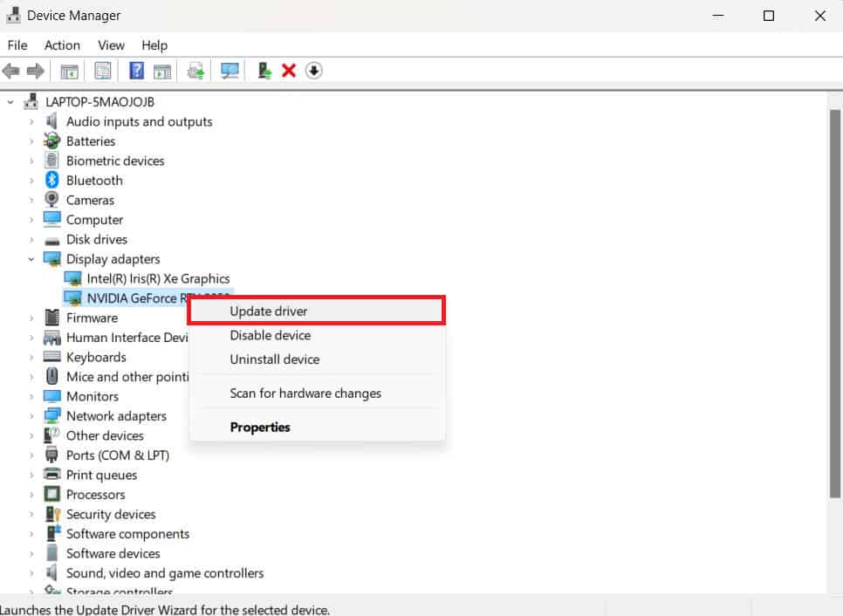Image resolution: width=843 pixels, height=616 pixels.
Task: Open the View menu
Action: pos(111,45)
